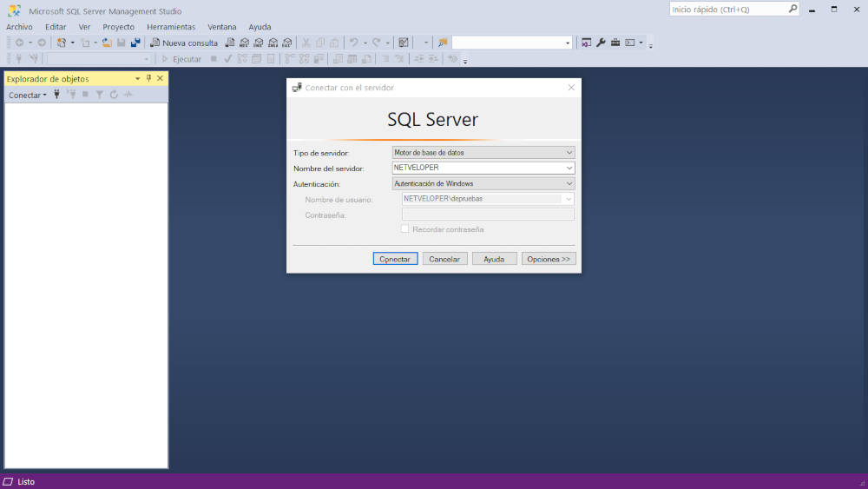Pin the Explorador de objetos panel

pos(149,79)
